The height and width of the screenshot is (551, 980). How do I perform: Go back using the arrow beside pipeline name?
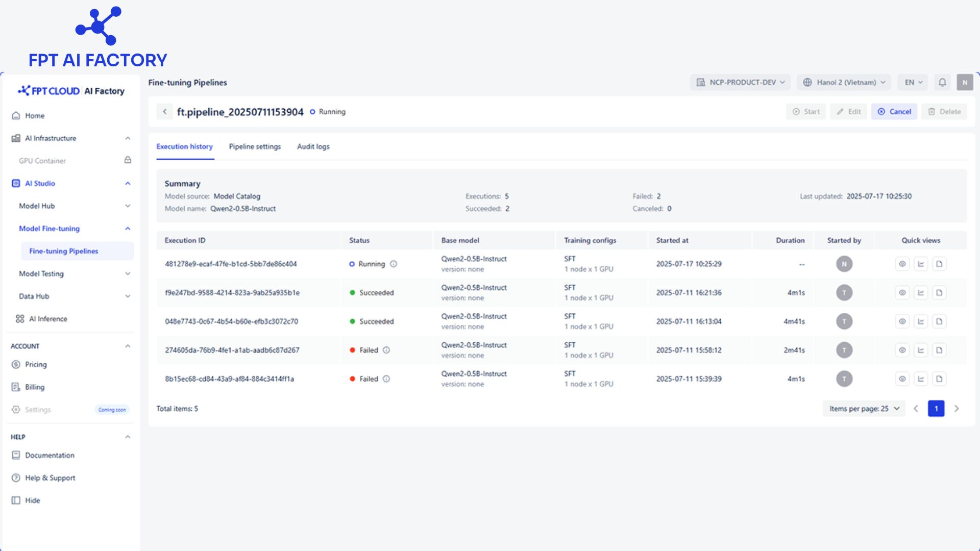point(164,111)
